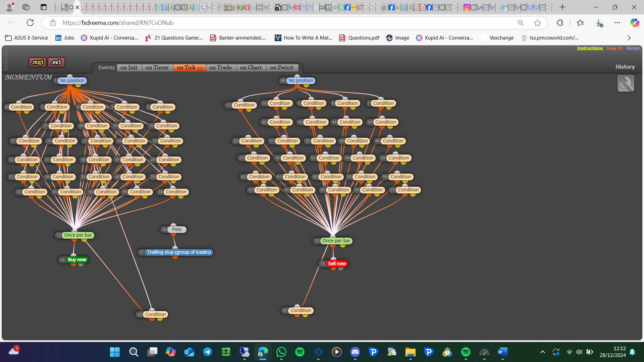The image size is (644, 362).
Task: Select the on Tick event tab
Action: click(190, 68)
